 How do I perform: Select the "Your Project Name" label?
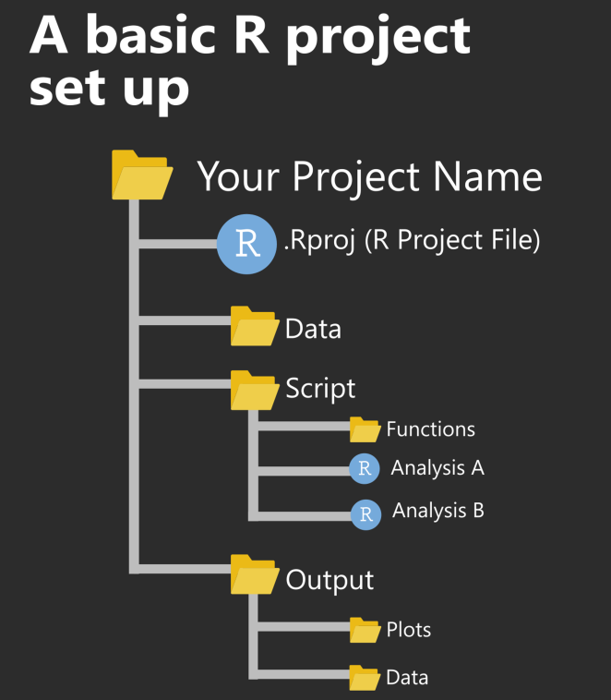369,175
